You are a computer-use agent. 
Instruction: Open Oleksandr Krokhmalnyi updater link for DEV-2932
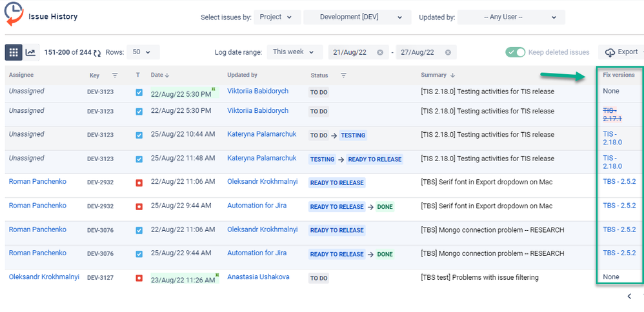click(x=263, y=181)
